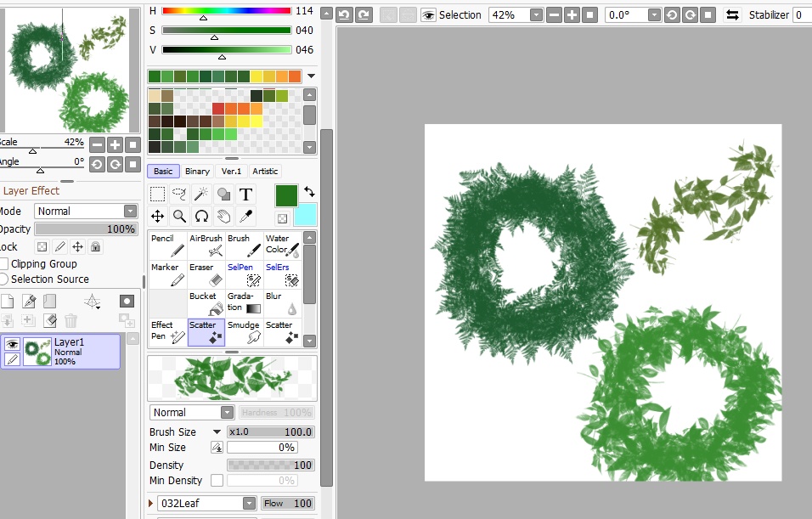Image resolution: width=812 pixels, height=519 pixels.
Task: Choose the SelPen tool
Action: [x=245, y=274]
